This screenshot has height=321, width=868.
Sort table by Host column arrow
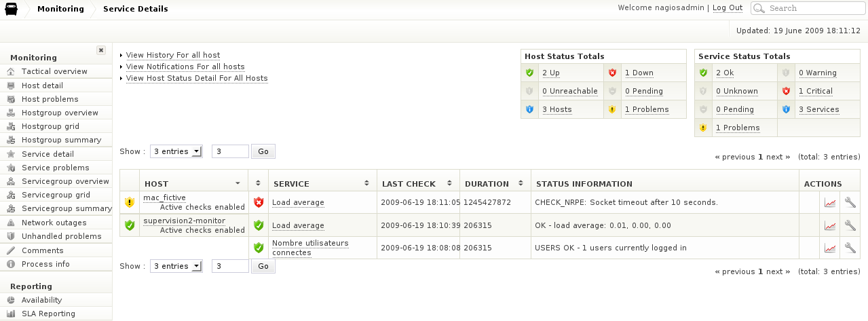pos(238,184)
